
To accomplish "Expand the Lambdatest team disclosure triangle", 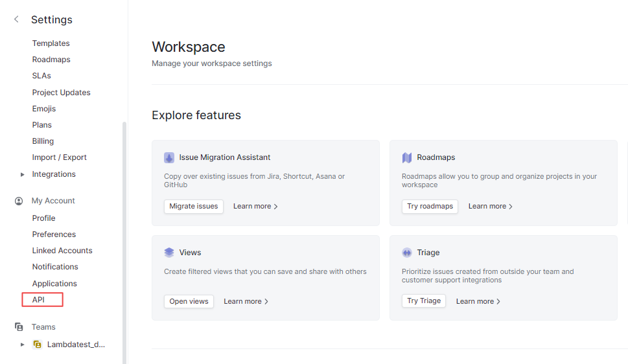I will coord(23,345).
